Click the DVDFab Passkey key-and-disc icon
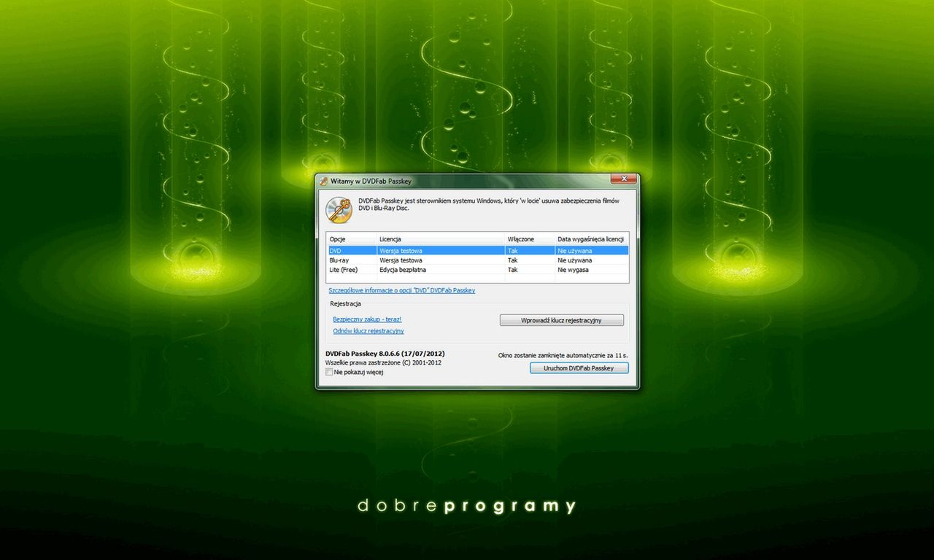Image resolution: width=934 pixels, height=560 pixels. click(x=339, y=209)
